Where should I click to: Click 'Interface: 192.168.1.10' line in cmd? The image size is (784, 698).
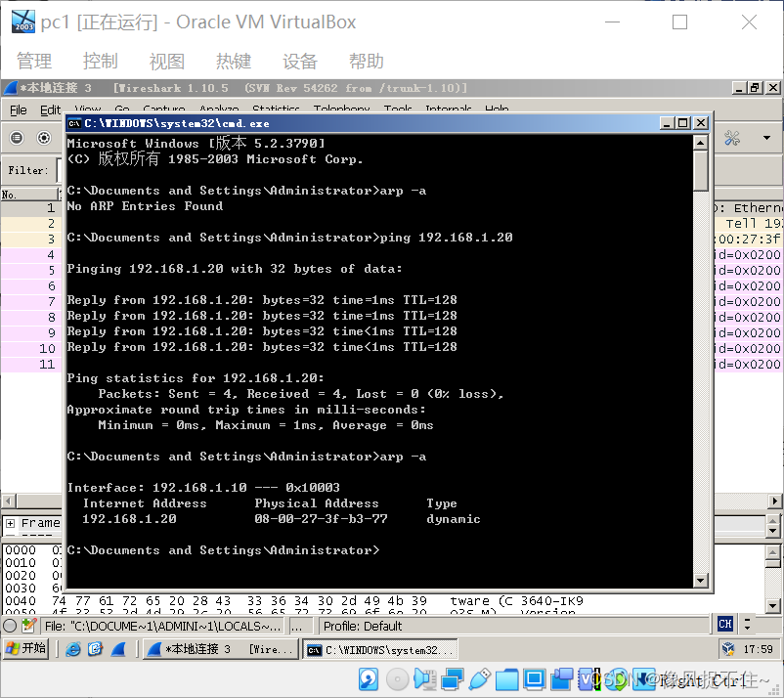click(x=157, y=488)
